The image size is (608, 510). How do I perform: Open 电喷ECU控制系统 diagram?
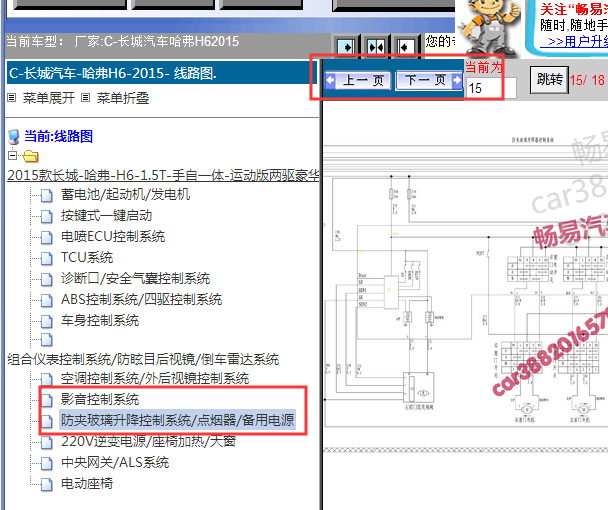113,236
